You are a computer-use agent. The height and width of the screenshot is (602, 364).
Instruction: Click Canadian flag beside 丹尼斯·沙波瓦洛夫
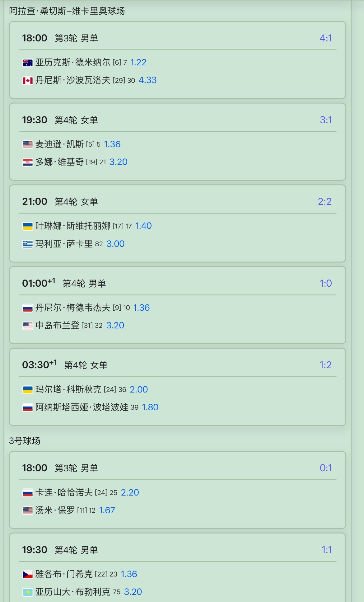click(28, 81)
